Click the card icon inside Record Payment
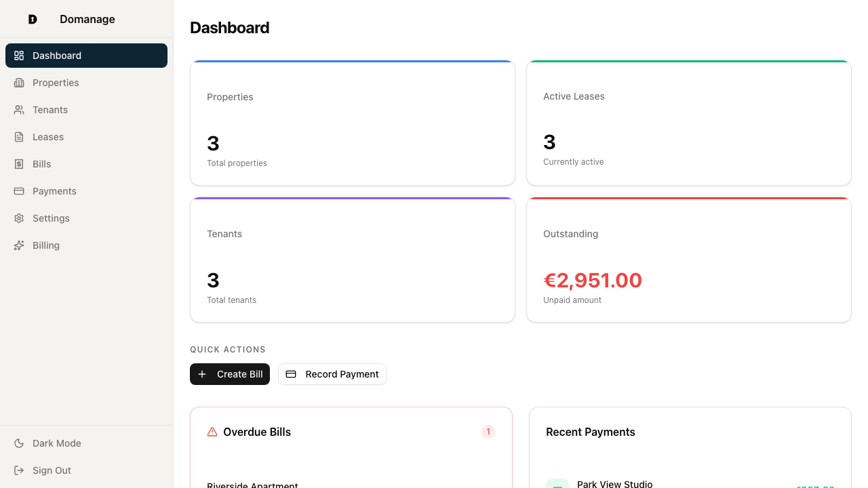The height and width of the screenshot is (488, 868). point(292,373)
